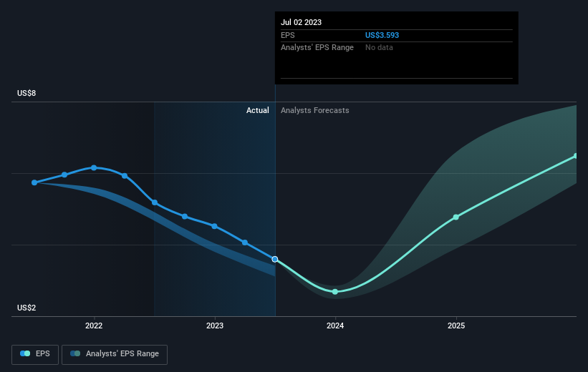Select the forecast EPS point at right edge
This screenshot has width=588, height=372.
[x=576, y=156]
